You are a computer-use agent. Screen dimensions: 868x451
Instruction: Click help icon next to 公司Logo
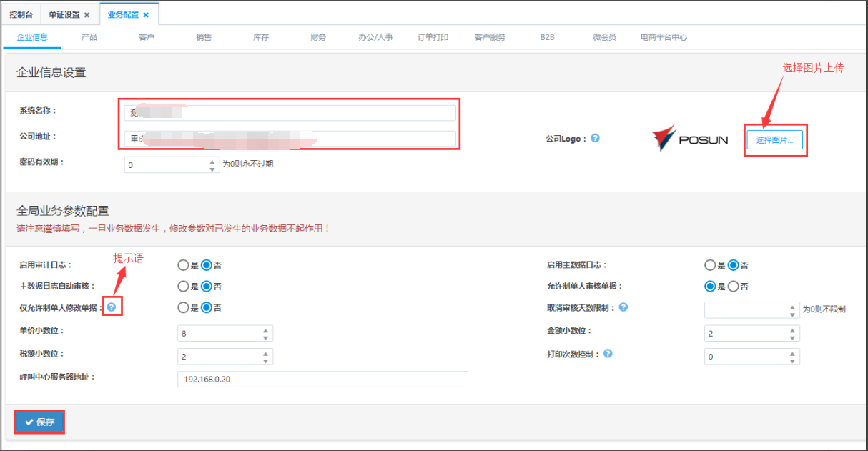tap(595, 138)
